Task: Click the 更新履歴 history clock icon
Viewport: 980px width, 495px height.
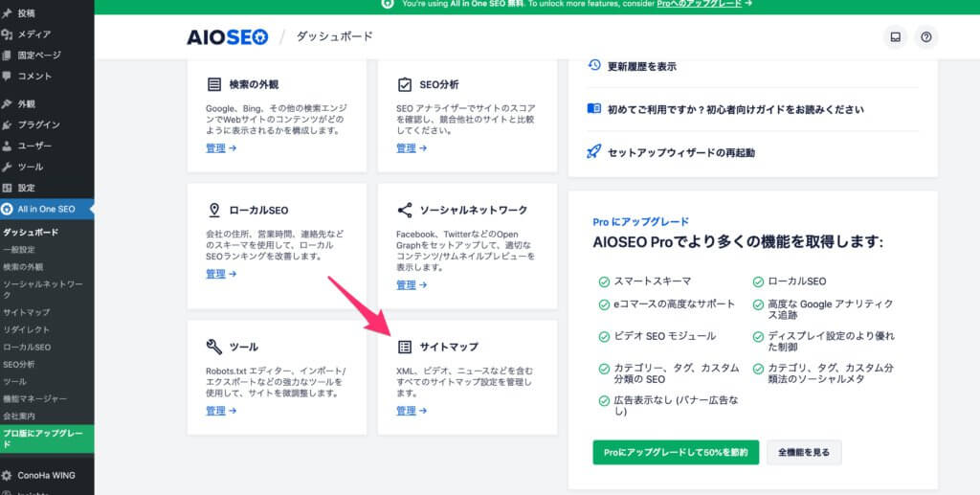Action: [x=594, y=65]
